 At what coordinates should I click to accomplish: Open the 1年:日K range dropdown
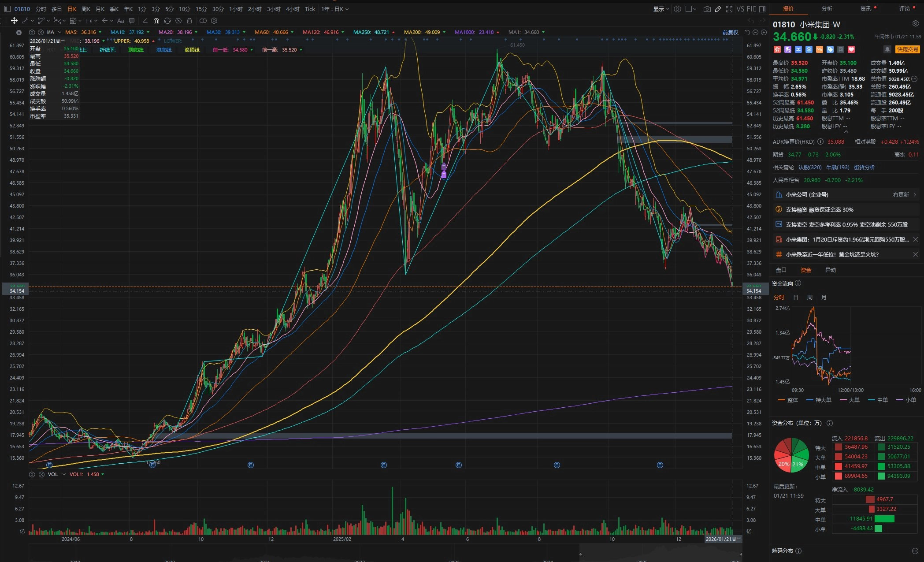[x=335, y=9]
